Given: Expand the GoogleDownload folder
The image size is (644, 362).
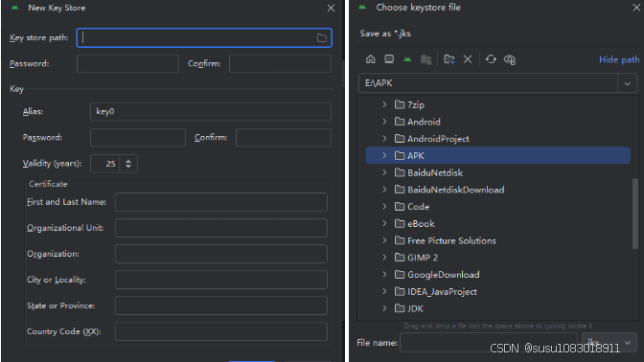Looking at the screenshot, I should tap(384, 275).
